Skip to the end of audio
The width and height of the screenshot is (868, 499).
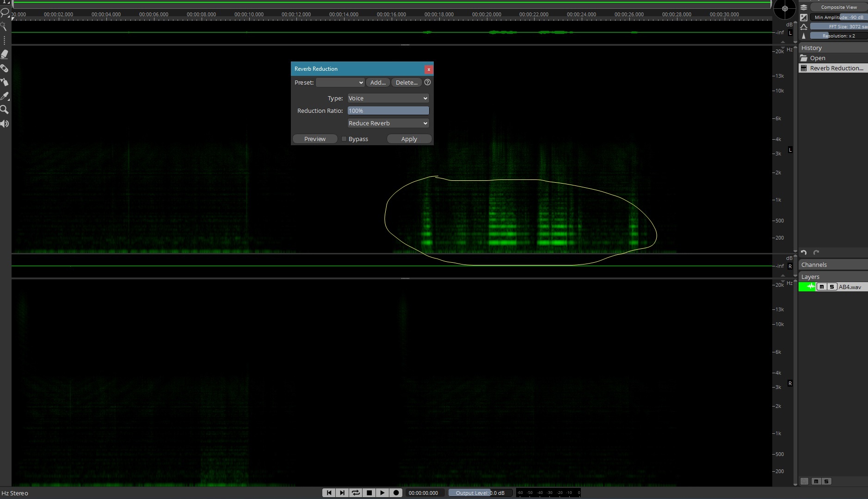pyautogui.click(x=342, y=493)
